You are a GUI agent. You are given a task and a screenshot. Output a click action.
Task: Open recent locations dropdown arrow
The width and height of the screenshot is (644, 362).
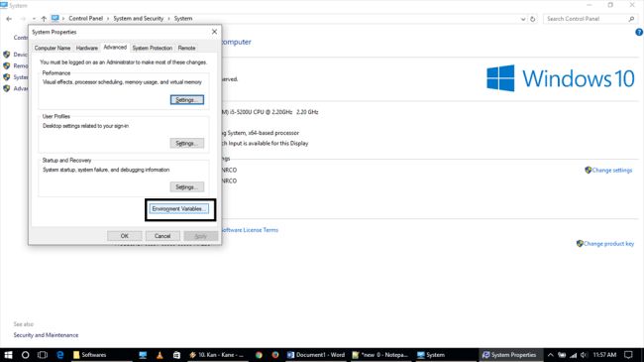(34, 19)
